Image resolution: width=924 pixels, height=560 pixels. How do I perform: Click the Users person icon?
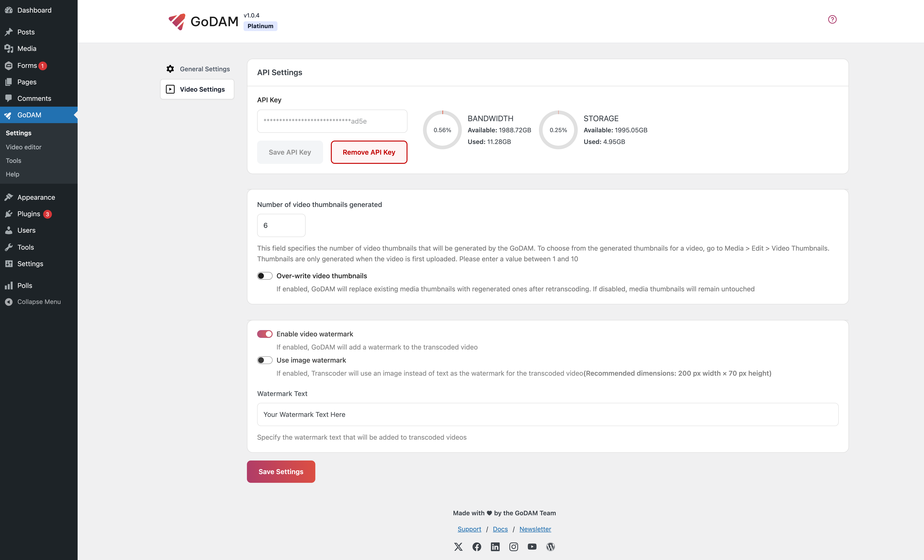(x=9, y=230)
